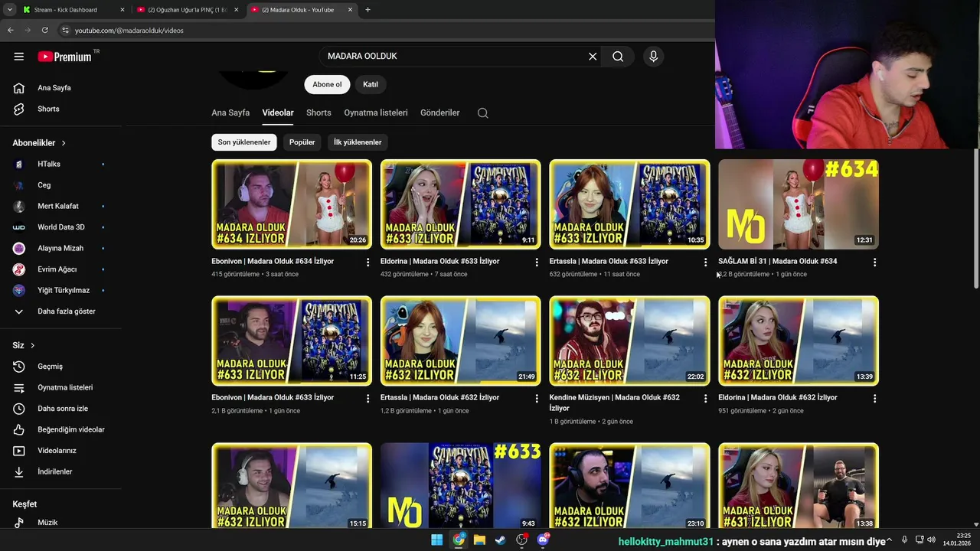Screen dimensions: 980x551
Task: Open Discord from the taskbar
Action: [x=544, y=540]
